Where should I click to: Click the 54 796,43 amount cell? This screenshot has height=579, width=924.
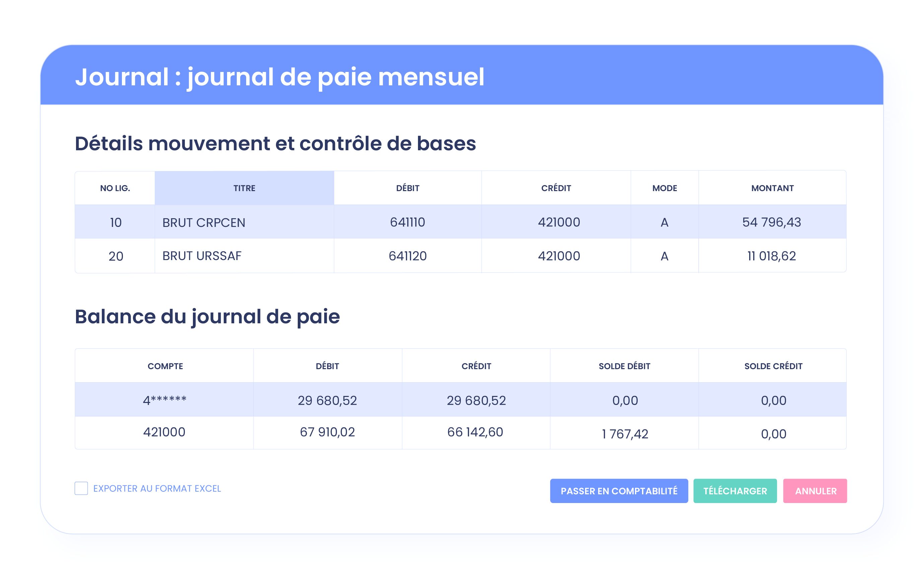(772, 222)
